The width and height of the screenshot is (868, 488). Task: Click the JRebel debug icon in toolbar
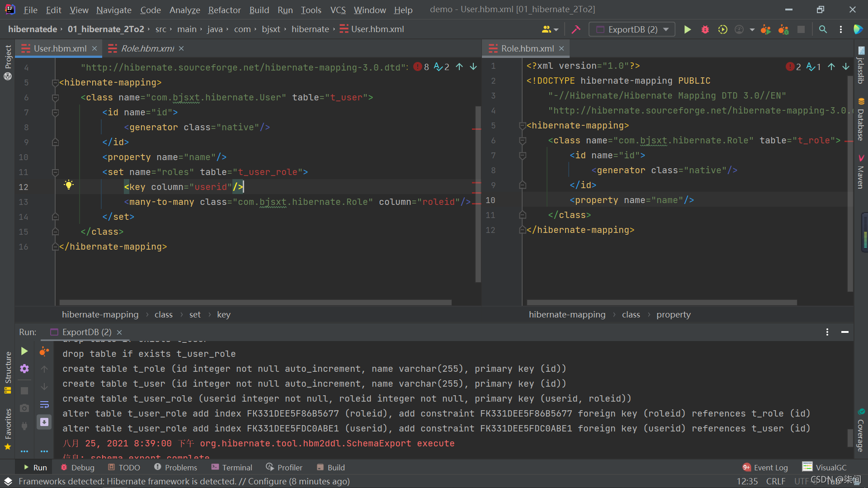coord(783,29)
